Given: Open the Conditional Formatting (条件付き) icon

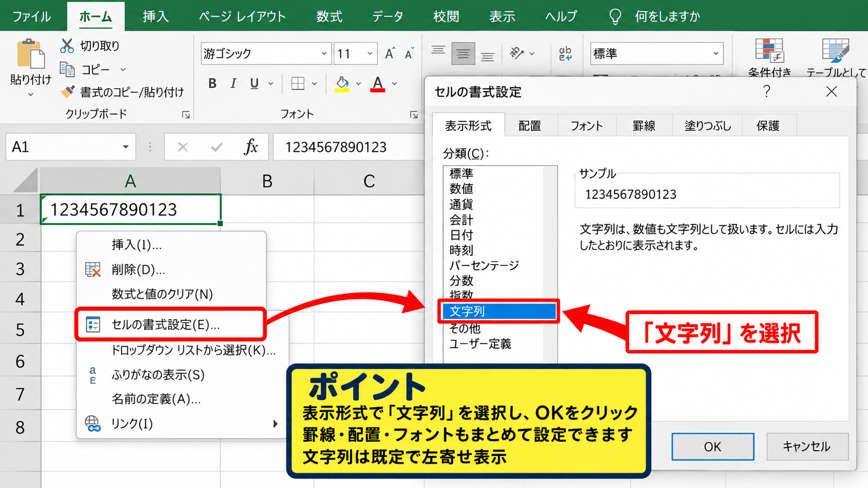Looking at the screenshot, I should coord(769,50).
